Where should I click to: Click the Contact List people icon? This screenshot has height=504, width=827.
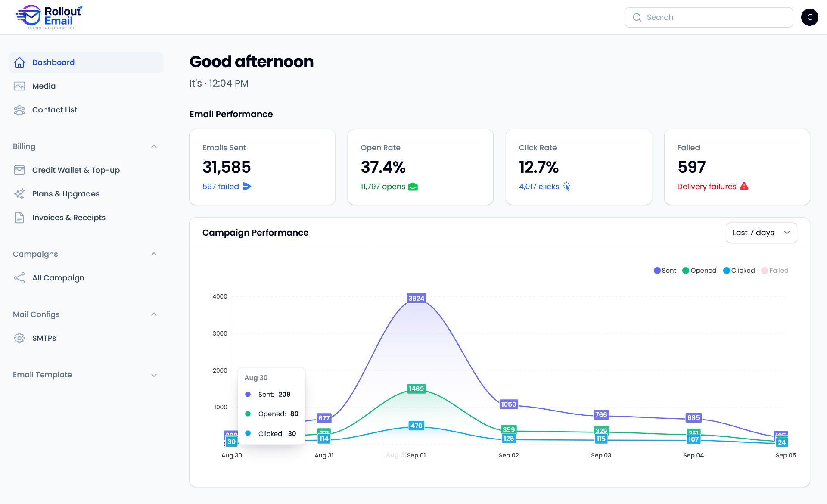(19, 110)
